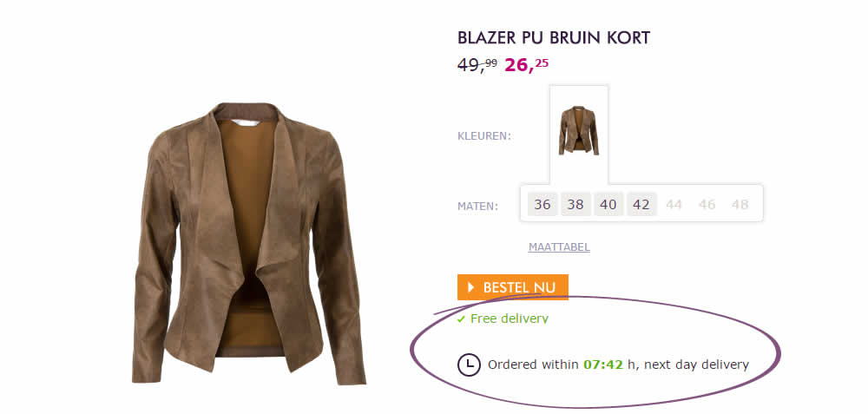Viewport: 868px width, 414px height.
Task: Click the green 07:42 countdown timer
Action: 603,365
